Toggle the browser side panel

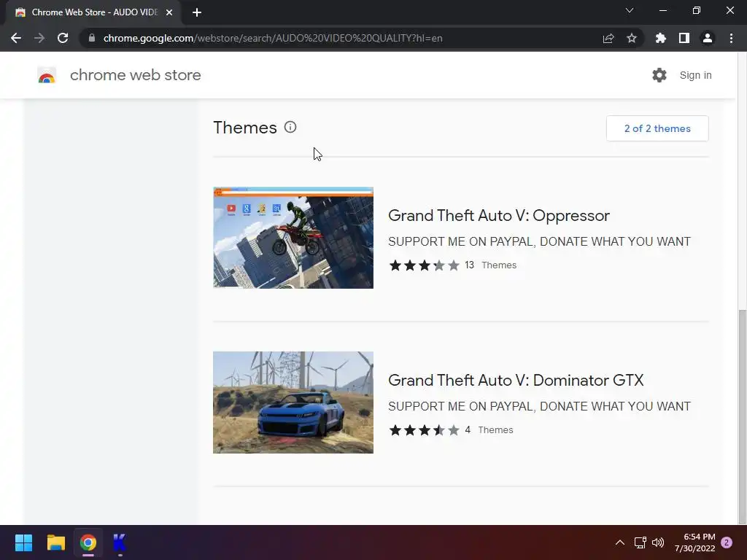pyautogui.click(x=684, y=38)
